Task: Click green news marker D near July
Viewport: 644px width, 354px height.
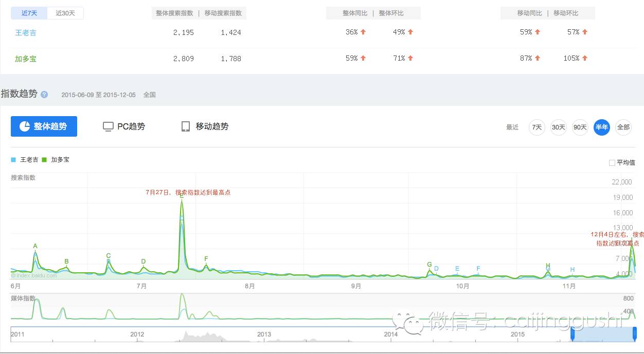Action: (x=144, y=262)
